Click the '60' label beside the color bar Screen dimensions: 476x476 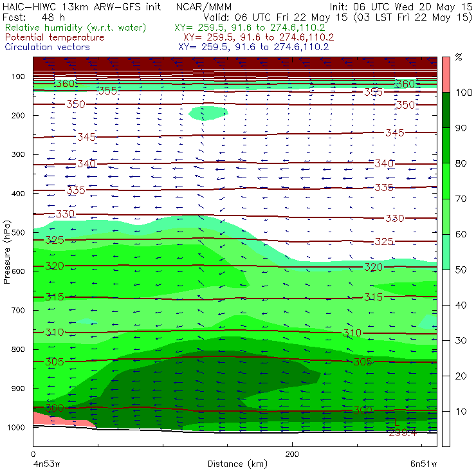(461, 234)
